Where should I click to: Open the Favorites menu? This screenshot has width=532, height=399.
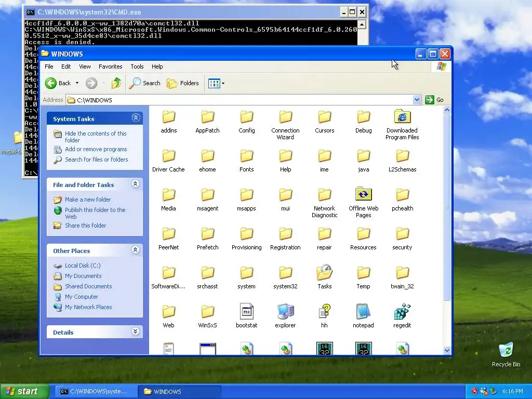[110, 66]
